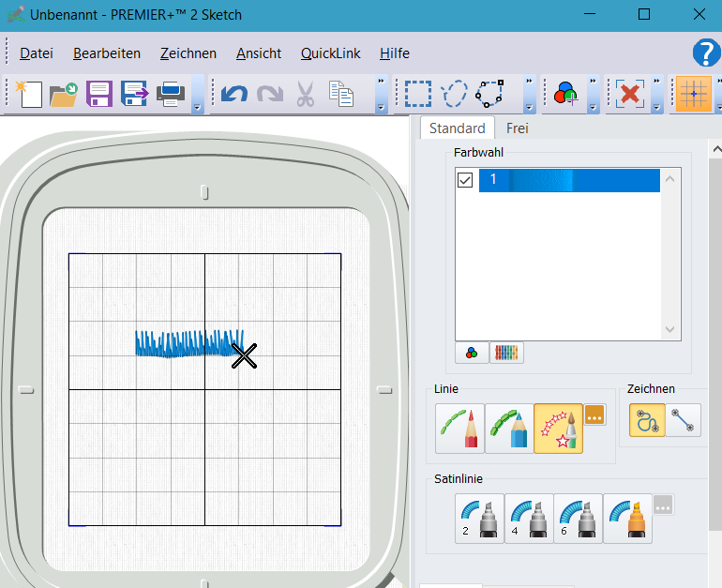Image resolution: width=722 pixels, height=588 pixels.
Task: Toggle the motif line star tool
Action: click(558, 429)
